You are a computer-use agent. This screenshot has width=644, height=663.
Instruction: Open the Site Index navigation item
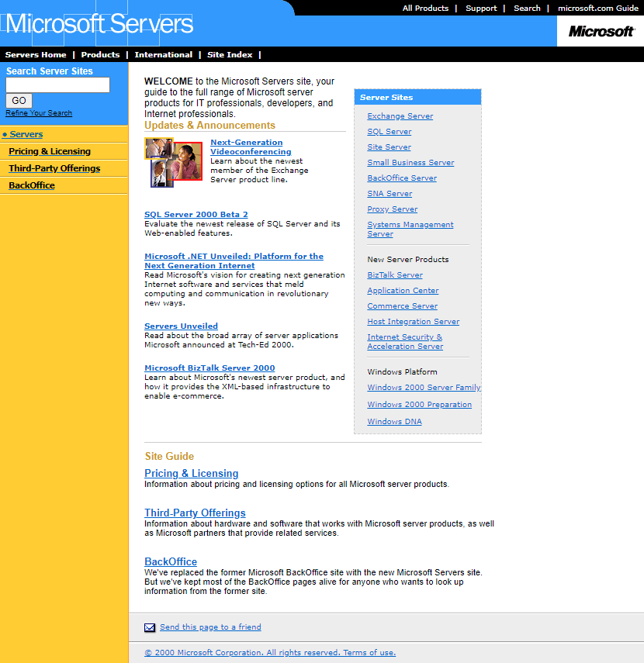tap(230, 54)
